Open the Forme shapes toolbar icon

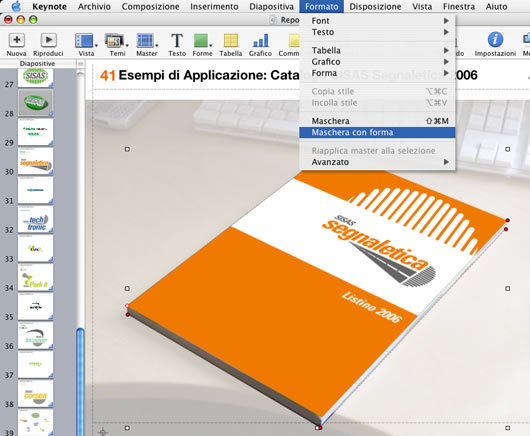point(201,41)
